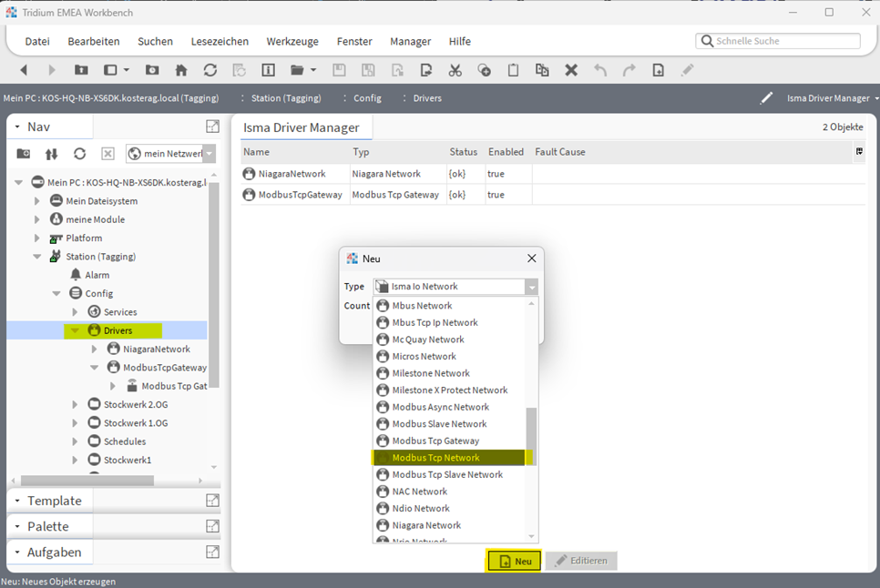Click the Config breadcrumb in path bar
The image size is (880, 588).
[367, 98]
